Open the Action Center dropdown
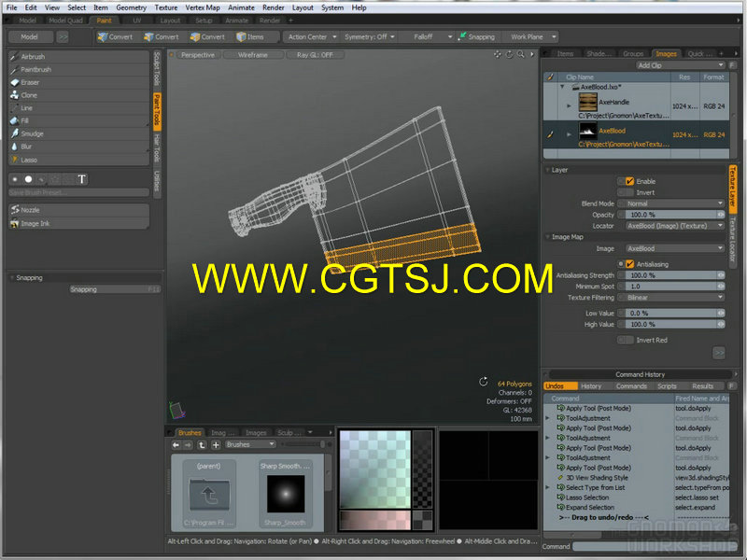 pyautogui.click(x=312, y=36)
